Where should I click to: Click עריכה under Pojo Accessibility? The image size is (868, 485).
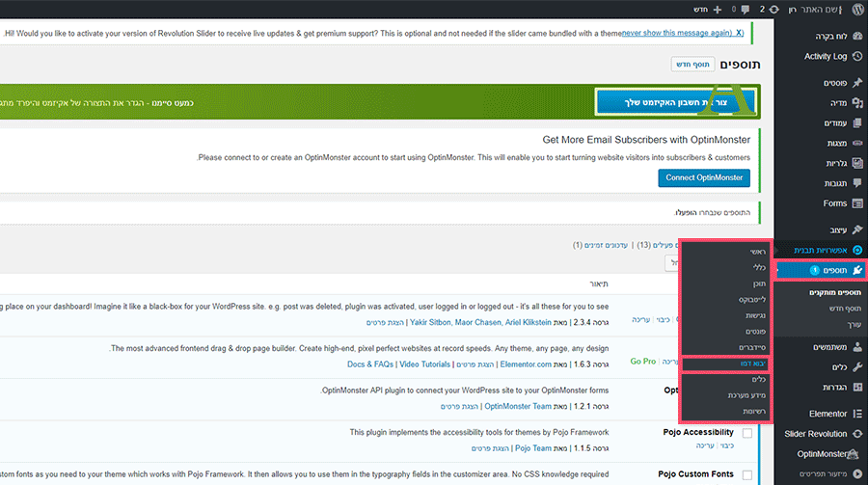(705, 445)
